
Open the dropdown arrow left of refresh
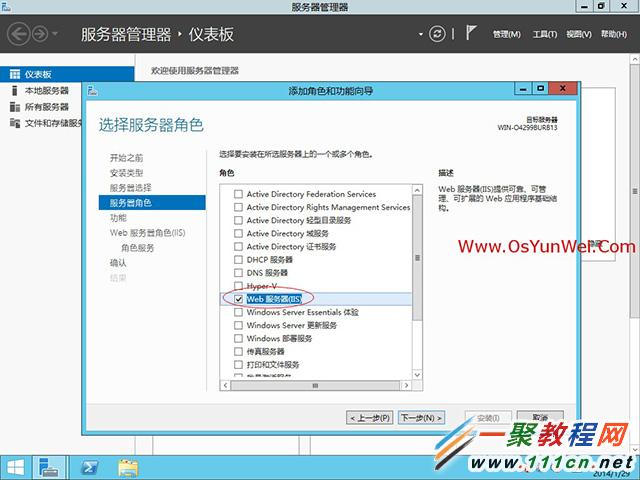pos(420,34)
